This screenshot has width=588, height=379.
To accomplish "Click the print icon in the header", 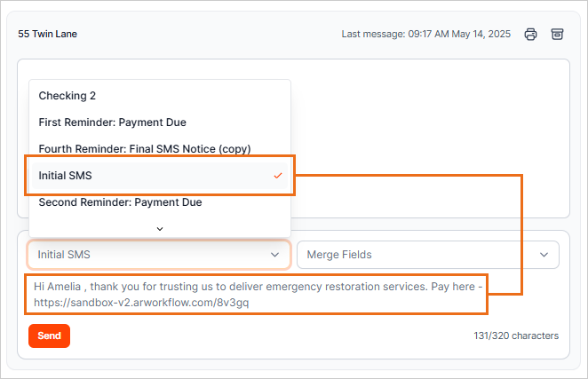I will (530, 35).
